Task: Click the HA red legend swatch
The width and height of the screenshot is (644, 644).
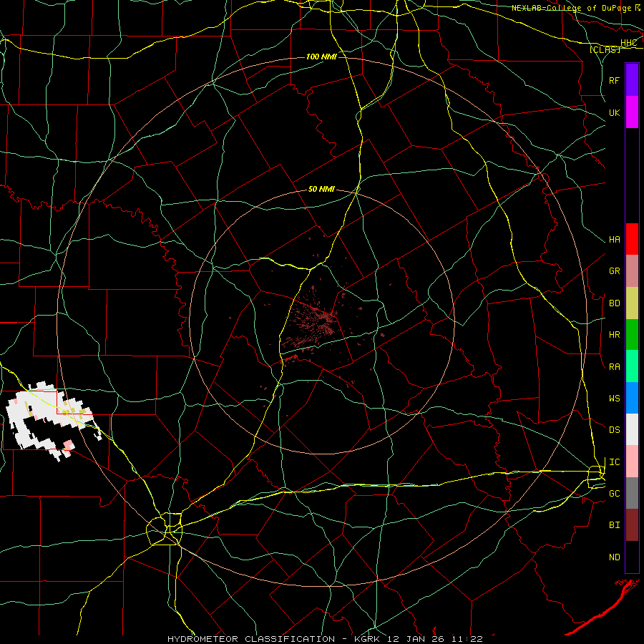Action: [632, 239]
